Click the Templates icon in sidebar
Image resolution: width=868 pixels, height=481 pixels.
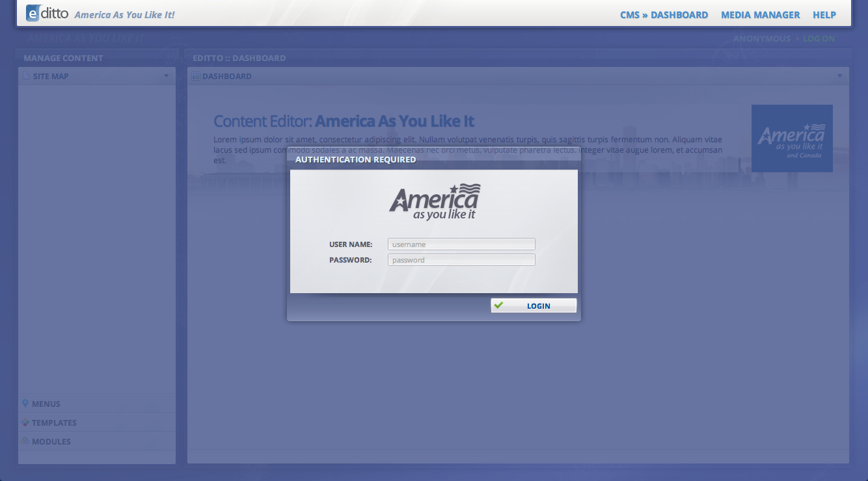[25, 422]
